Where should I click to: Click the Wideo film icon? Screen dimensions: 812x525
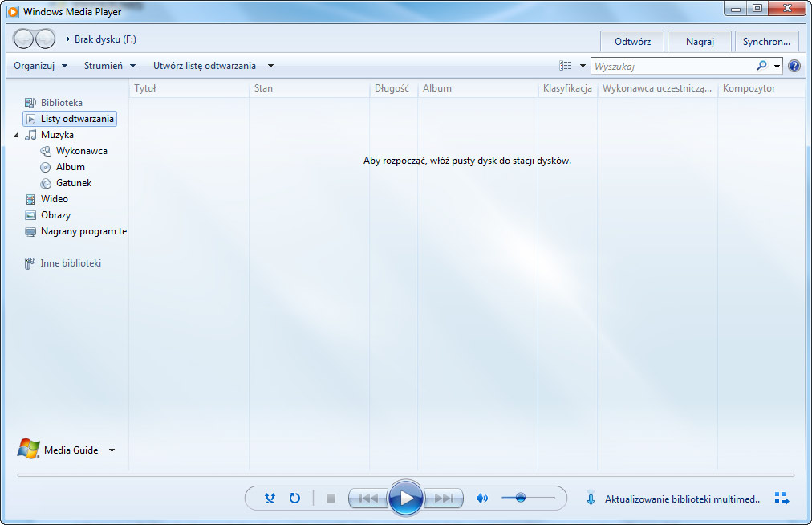click(30, 199)
